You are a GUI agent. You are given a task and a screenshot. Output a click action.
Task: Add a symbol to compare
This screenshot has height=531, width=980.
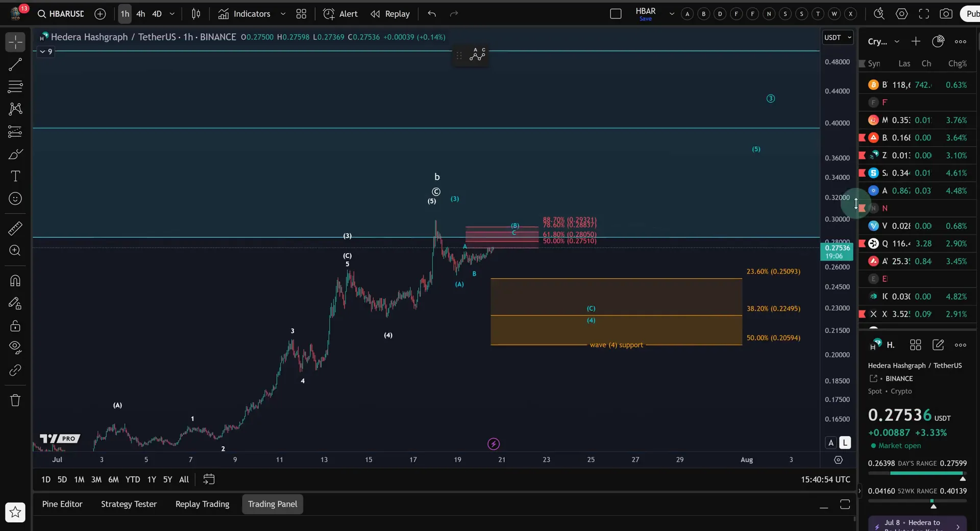pyautogui.click(x=100, y=14)
